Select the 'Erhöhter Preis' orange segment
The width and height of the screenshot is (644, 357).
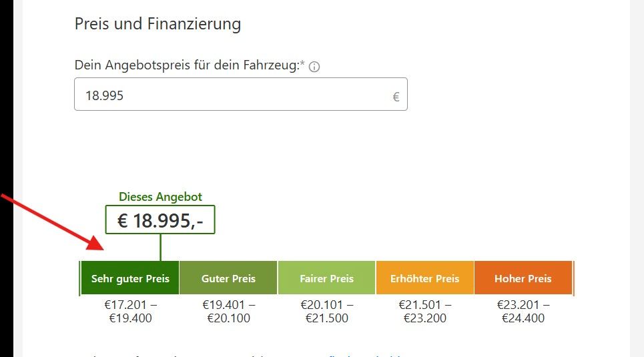click(x=425, y=278)
